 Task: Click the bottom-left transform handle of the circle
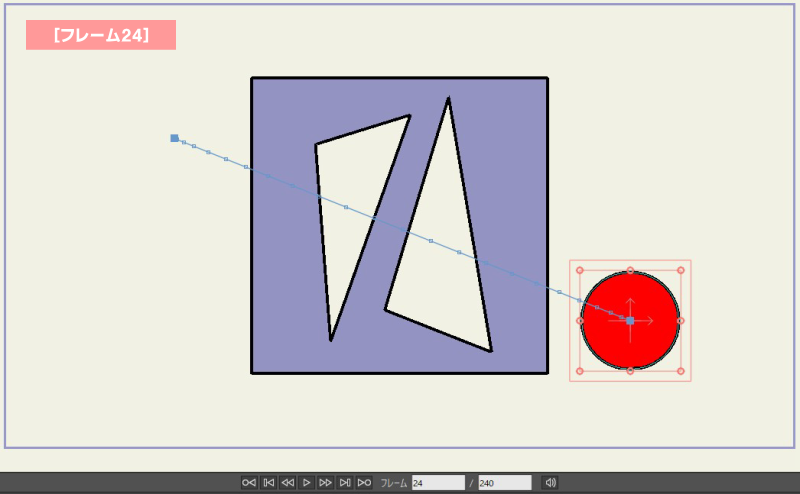(580, 371)
